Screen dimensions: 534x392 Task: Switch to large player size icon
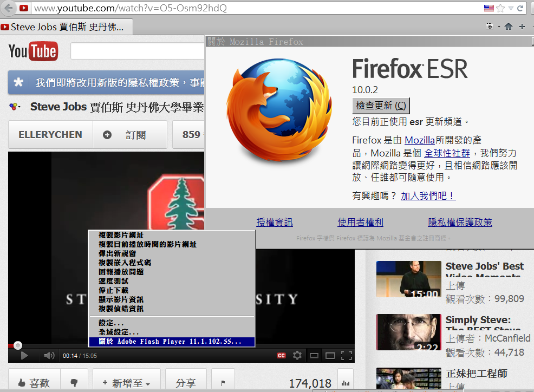pyautogui.click(x=330, y=356)
